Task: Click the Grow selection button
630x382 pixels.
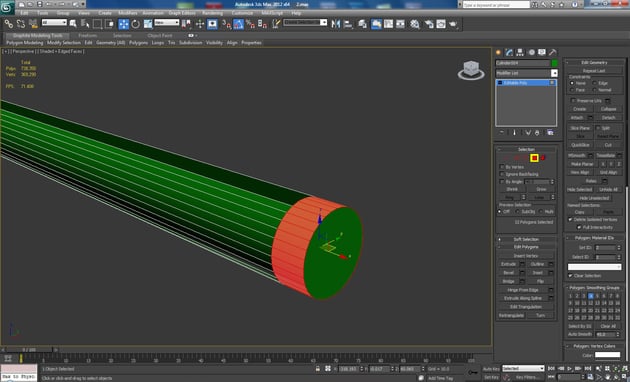Action: 541,189
